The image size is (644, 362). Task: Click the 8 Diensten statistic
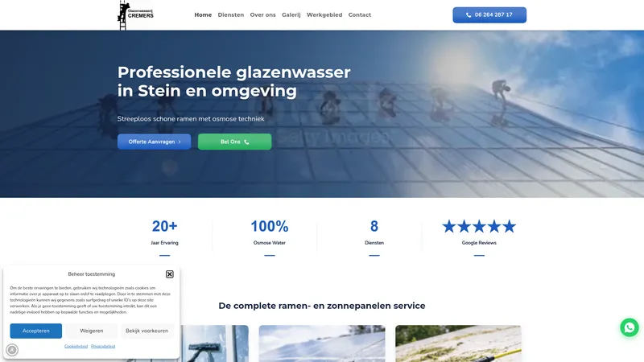coord(374,232)
